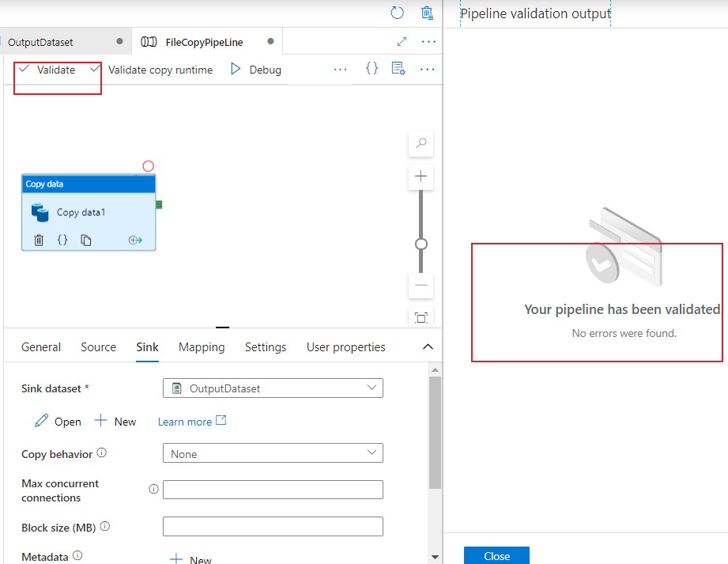This screenshot has height=564, width=728.
Task: Delete the Copy data1 activity
Action: coord(39,240)
